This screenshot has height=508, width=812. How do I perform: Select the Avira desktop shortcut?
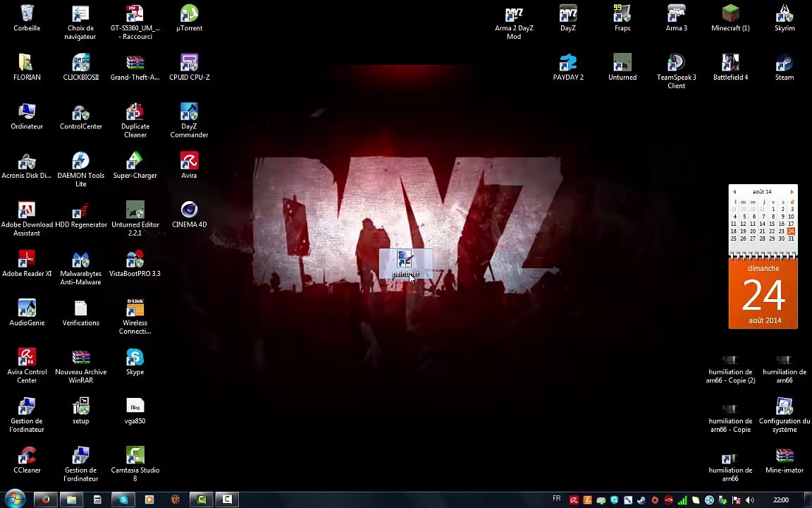[x=189, y=165]
